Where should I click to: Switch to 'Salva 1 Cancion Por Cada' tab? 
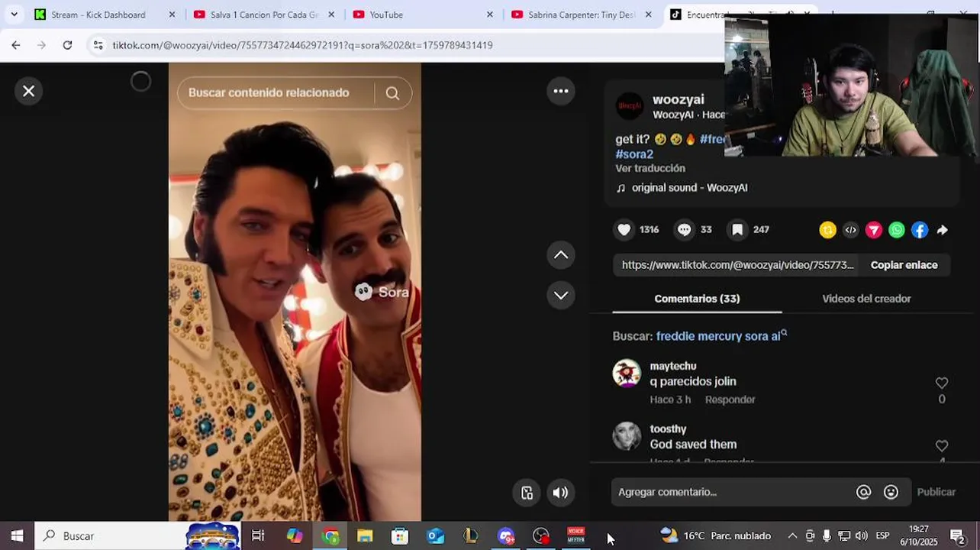(x=264, y=15)
